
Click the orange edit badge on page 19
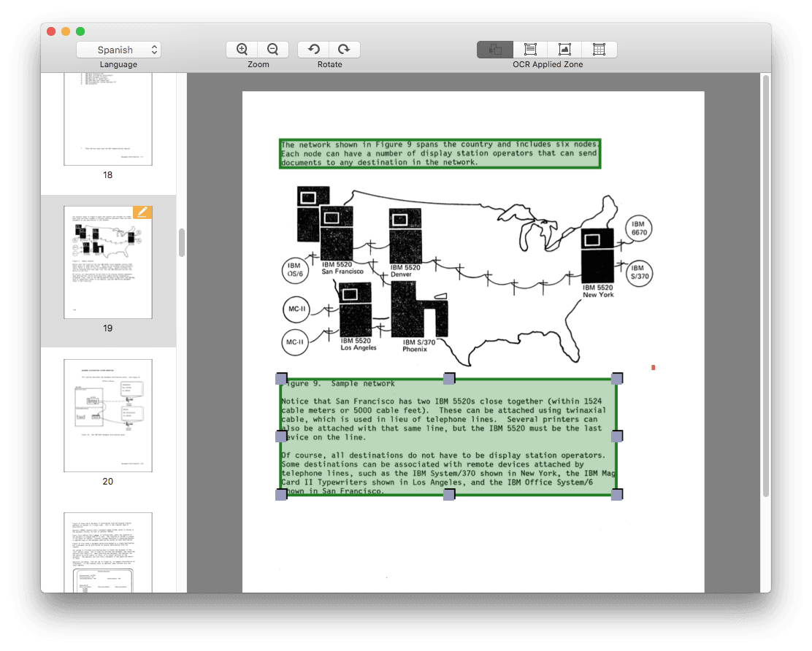[x=143, y=212]
